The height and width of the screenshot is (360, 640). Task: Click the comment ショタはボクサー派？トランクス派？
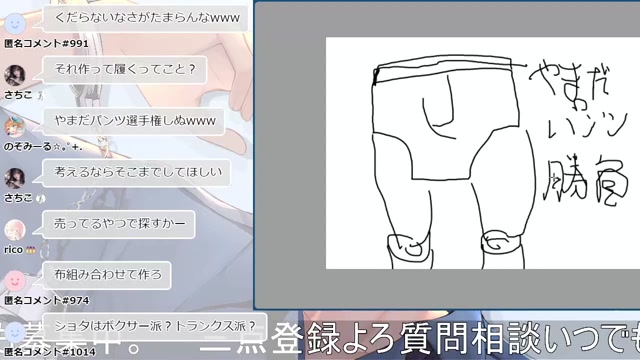(x=154, y=326)
